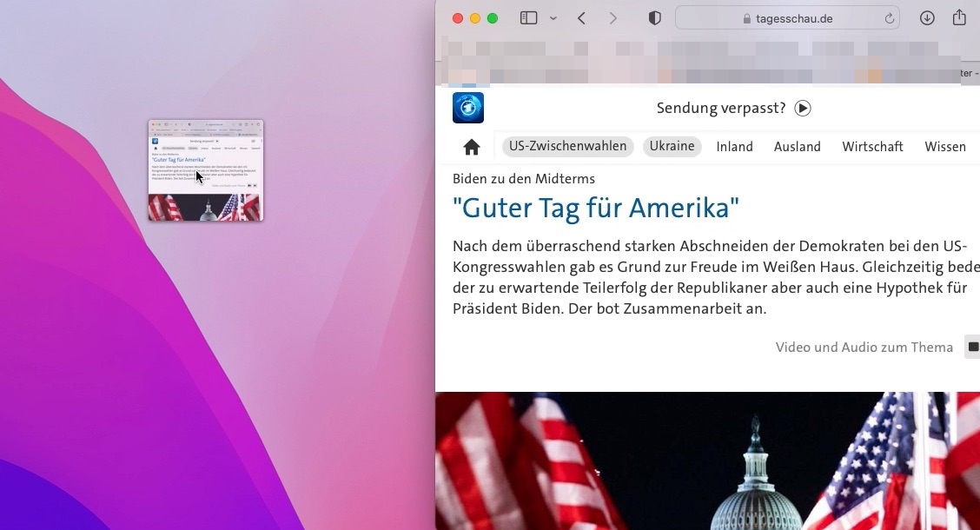Screen dimensions: 980x530
Task: Open the Share button in Safari
Action: 959,17
